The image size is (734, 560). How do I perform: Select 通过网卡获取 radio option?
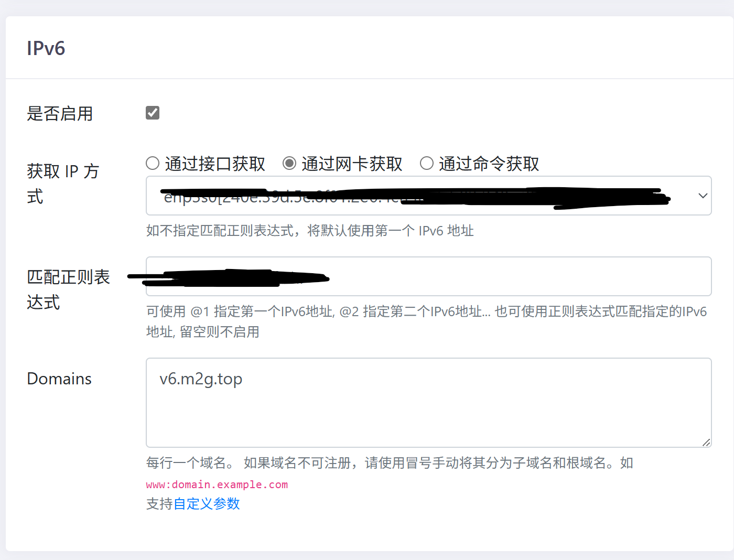[289, 164]
